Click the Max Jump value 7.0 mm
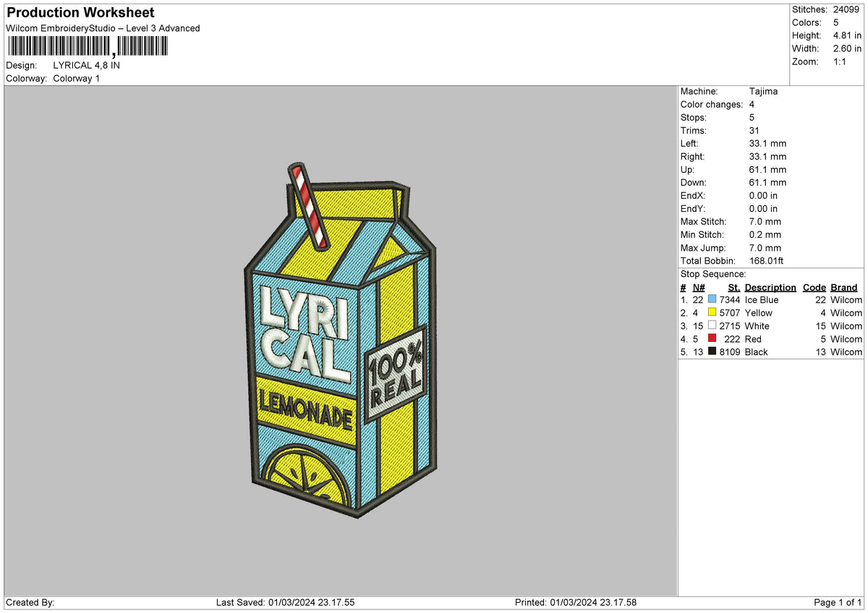868x613 pixels. coord(765,247)
